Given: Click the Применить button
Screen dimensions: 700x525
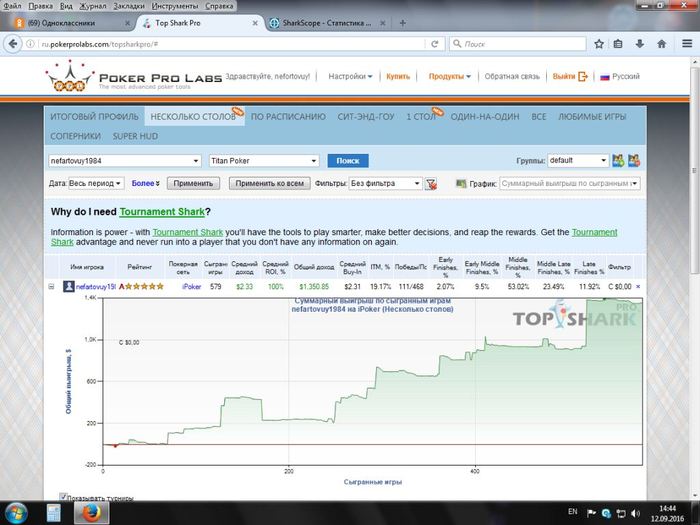Looking at the screenshot, I should [x=193, y=183].
